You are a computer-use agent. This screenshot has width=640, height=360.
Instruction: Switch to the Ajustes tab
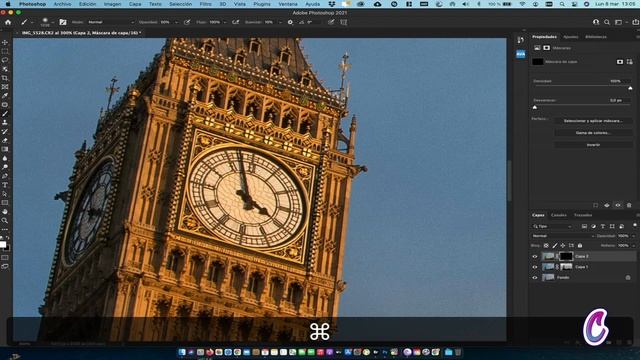(570, 37)
